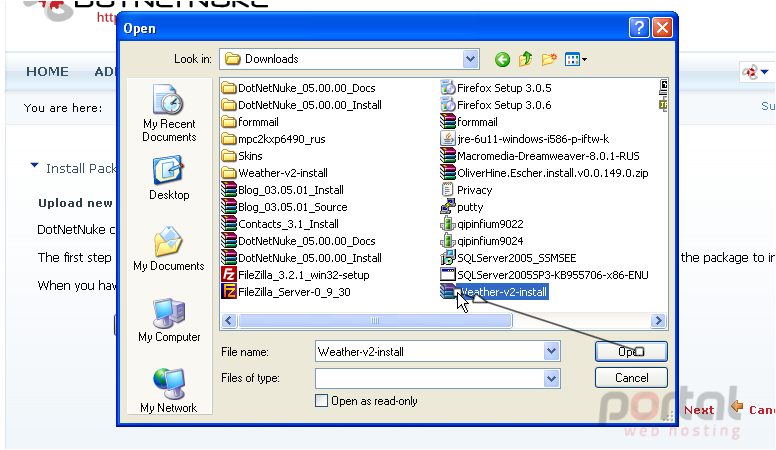This screenshot has width=776, height=450.
Task: Select the Skins folder
Action: (x=242, y=156)
